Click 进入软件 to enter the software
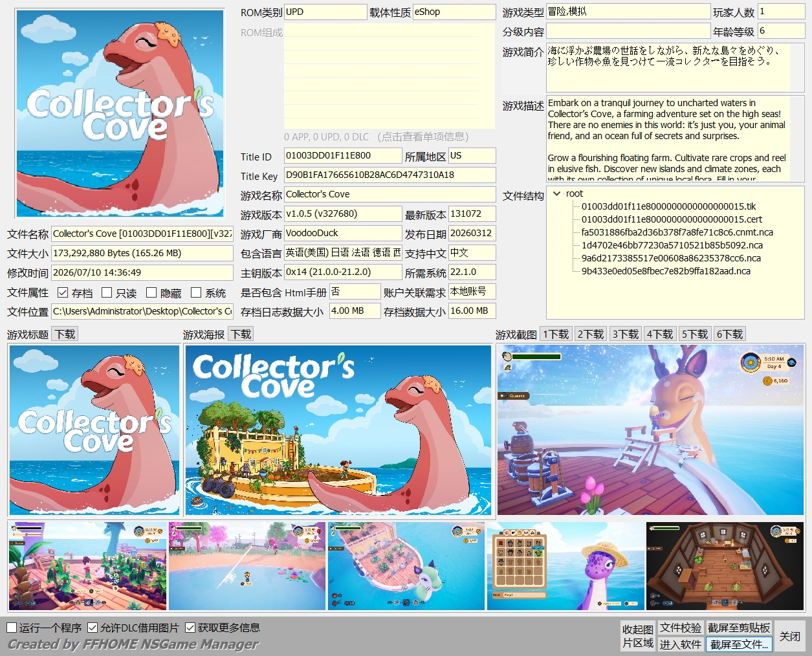This screenshot has height=656, width=812. click(x=681, y=644)
